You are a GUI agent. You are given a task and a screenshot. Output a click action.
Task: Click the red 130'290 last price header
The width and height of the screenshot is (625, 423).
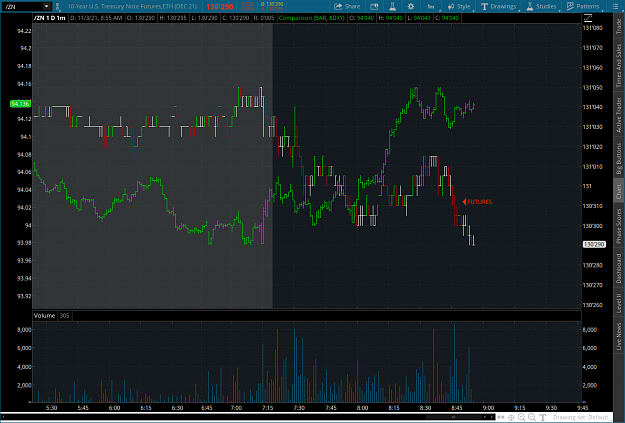pos(220,7)
